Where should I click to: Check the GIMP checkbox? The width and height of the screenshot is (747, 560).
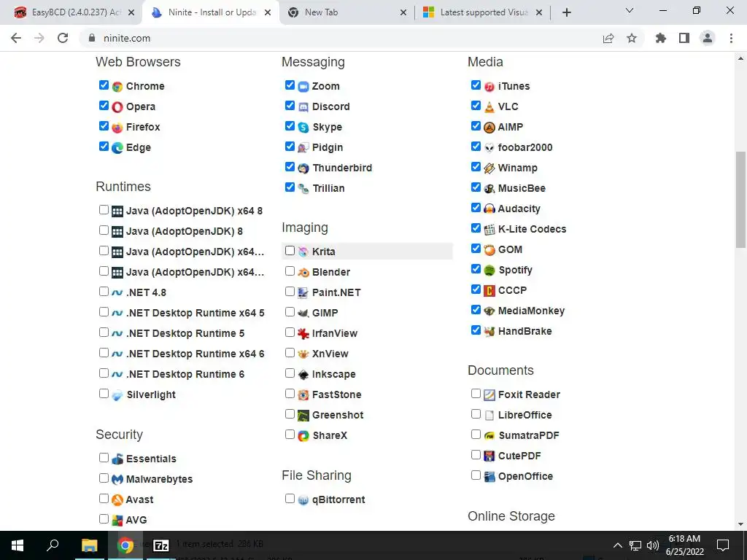(290, 312)
